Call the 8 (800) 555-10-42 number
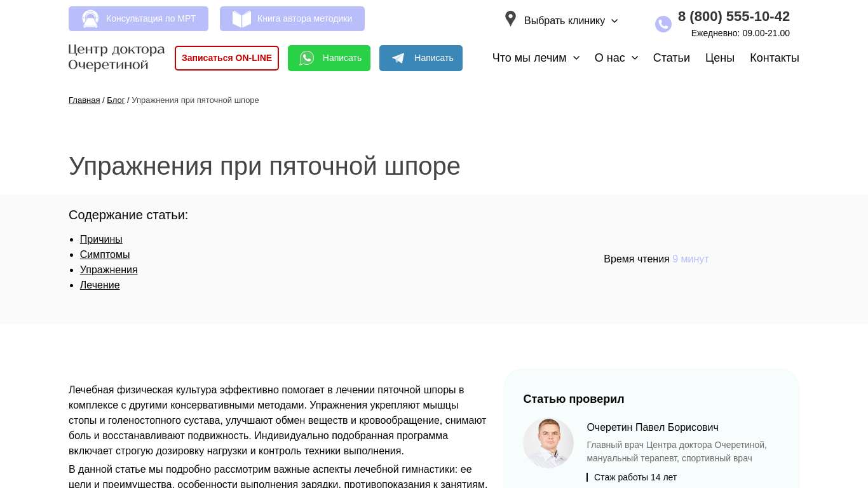This screenshot has width=868, height=488. (x=733, y=17)
